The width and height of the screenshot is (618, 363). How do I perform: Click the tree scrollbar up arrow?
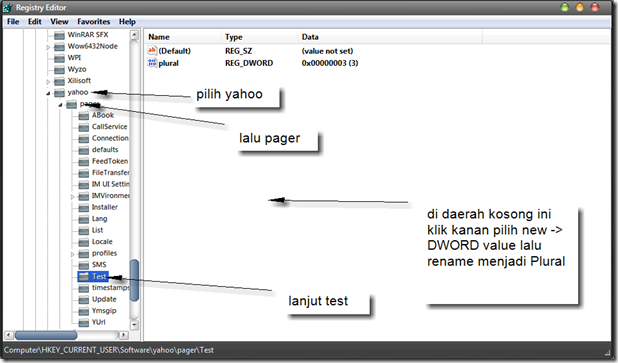pyautogui.click(x=134, y=35)
